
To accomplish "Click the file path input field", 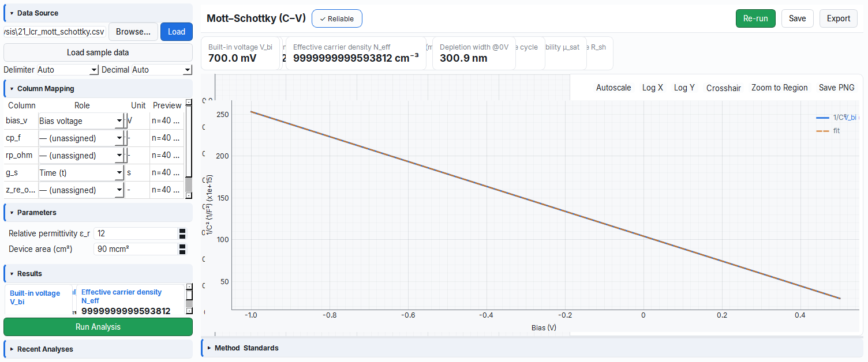I will tap(55, 32).
